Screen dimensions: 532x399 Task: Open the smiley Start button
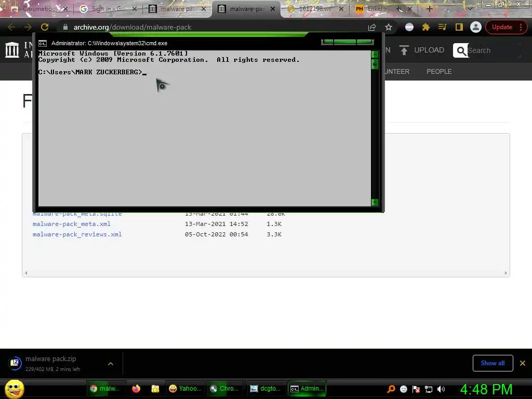(14, 389)
